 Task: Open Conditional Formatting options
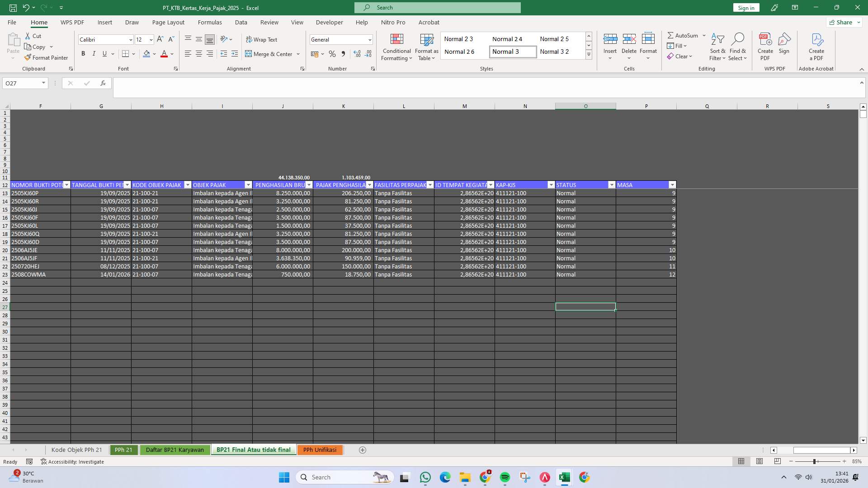[x=396, y=47]
